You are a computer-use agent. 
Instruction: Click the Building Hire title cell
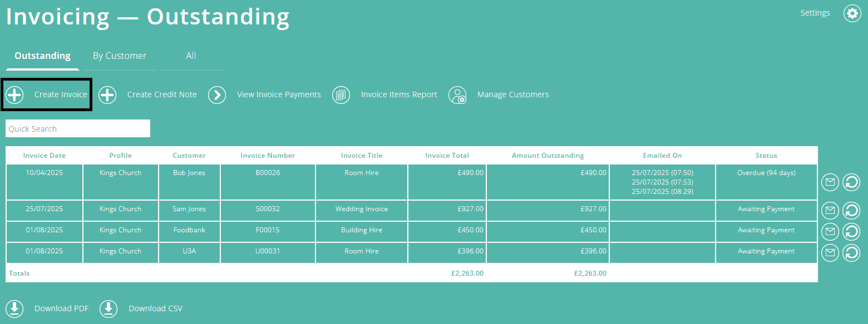[362, 232]
